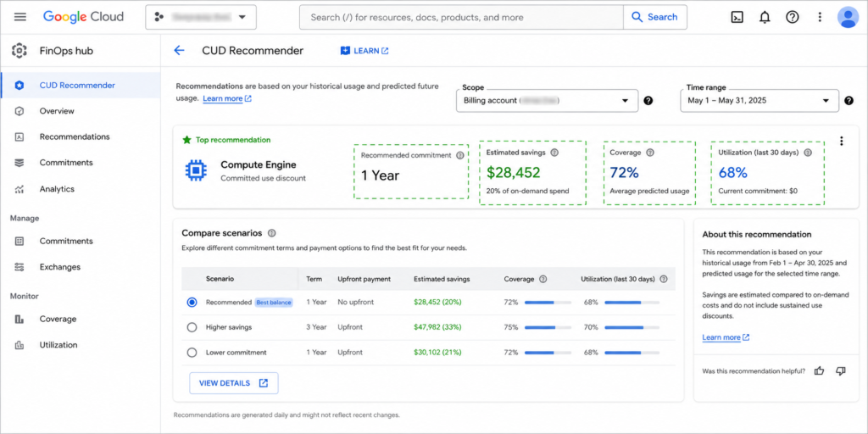Follow Learn more in About this recommendation

[x=726, y=337]
